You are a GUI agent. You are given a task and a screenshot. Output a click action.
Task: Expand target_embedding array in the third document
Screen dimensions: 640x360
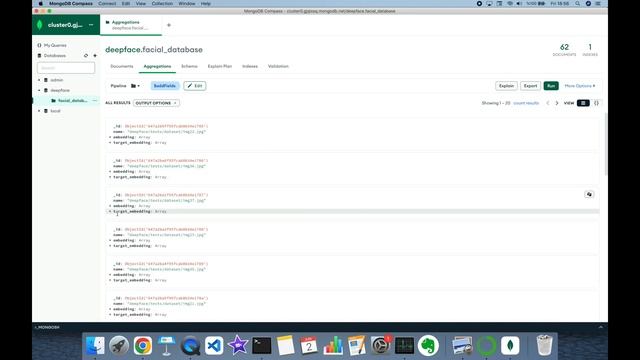point(110,212)
